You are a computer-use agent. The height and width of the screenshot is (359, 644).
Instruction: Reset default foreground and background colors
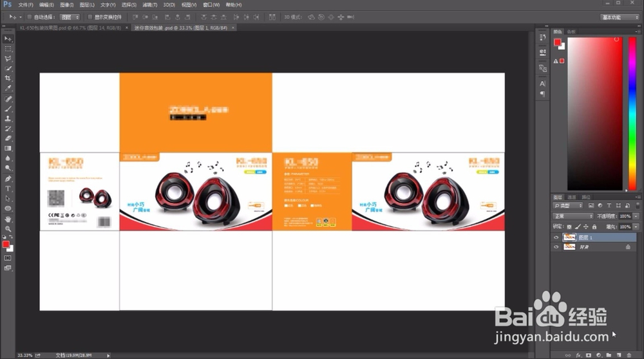[5, 237]
